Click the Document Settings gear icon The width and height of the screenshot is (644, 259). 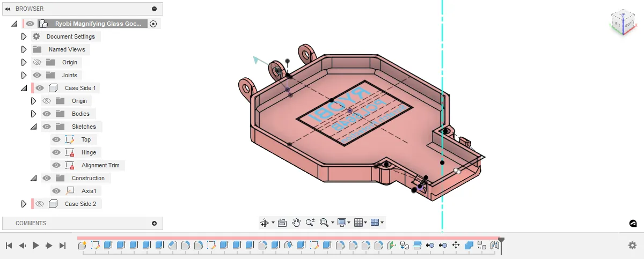click(x=36, y=36)
